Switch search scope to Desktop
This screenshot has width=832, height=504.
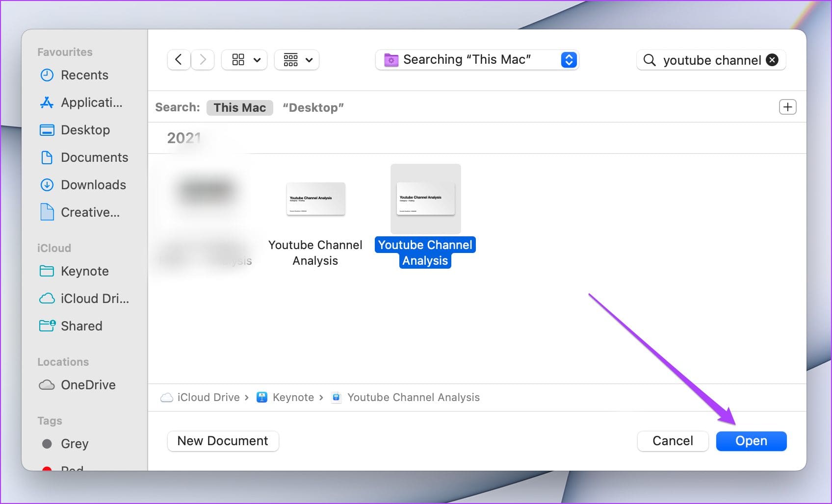click(313, 107)
